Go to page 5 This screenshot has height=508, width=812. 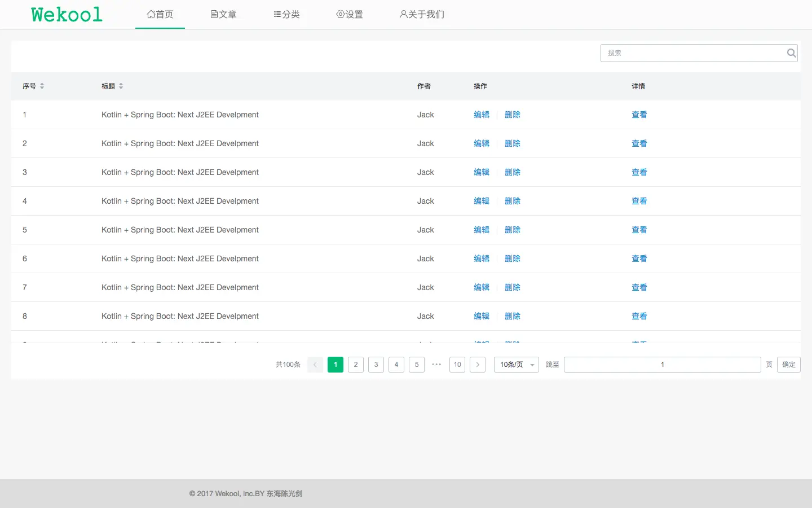417,365
